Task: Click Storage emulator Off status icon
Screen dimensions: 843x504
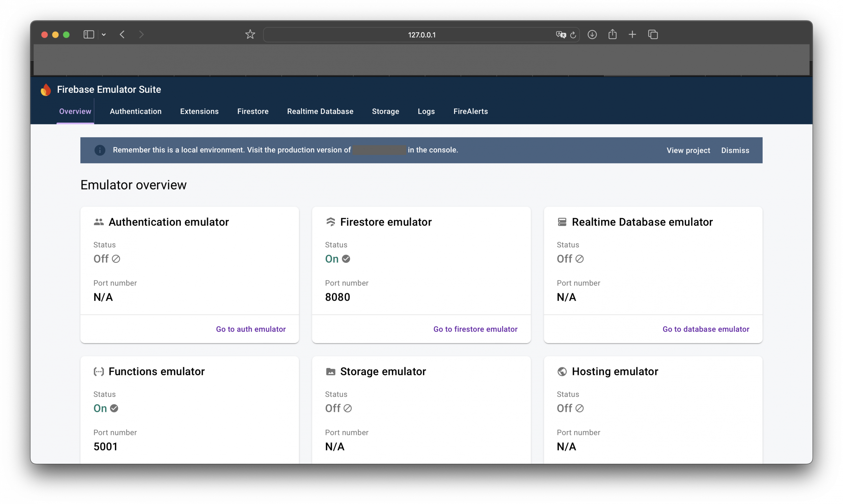Action: [347, 408]
